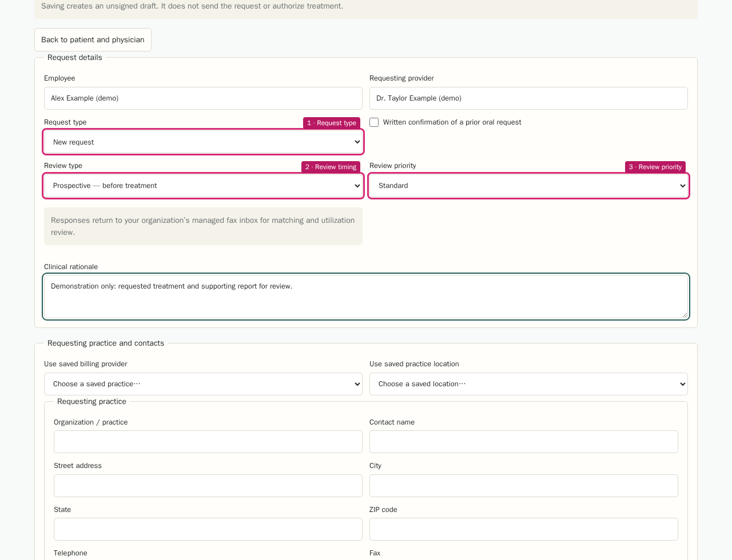Click the Written confirmation checkbox label text
The height and width of the screenshot is (560, 732).
(x=452, y=122)
